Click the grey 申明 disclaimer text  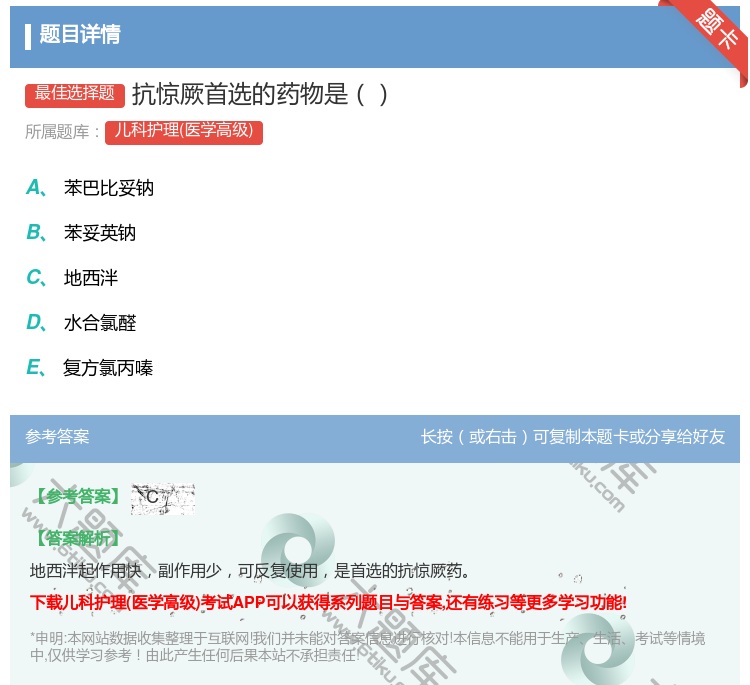(x=367, y=647)
